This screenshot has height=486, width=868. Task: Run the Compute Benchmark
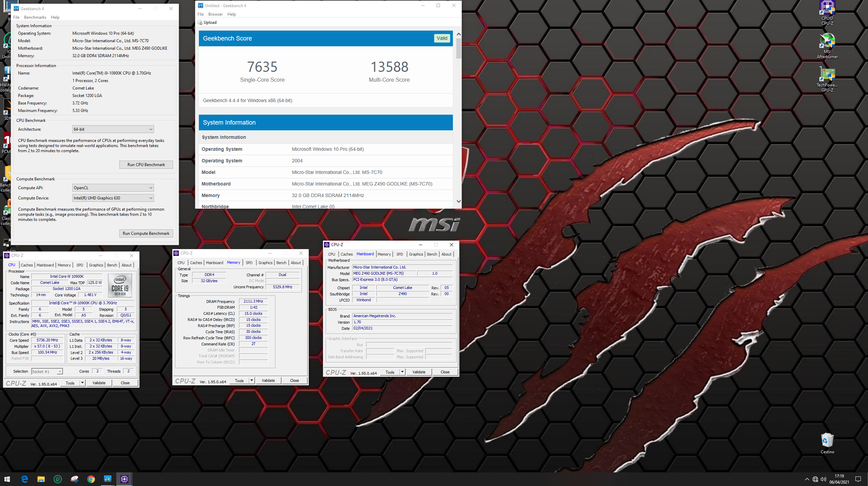(146, 233)
